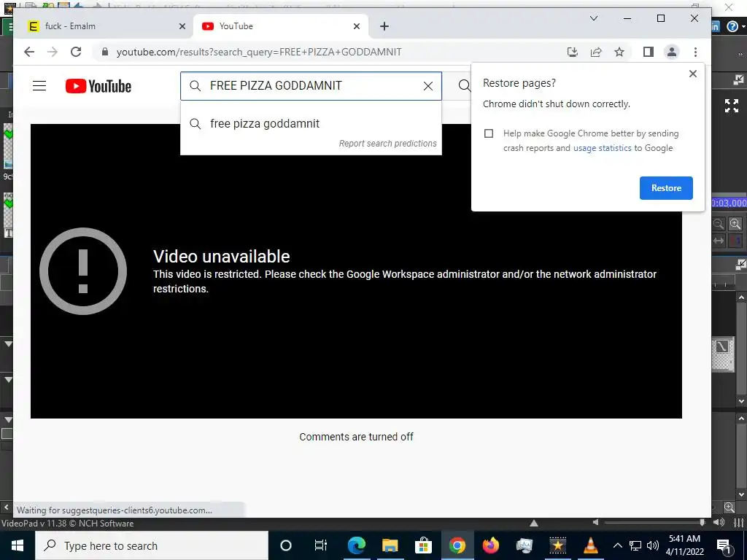Click VideoPad fit-to-width arrows icon
Image resolution: width=747 pixels, height=560 pixels.
pos(719,241)
